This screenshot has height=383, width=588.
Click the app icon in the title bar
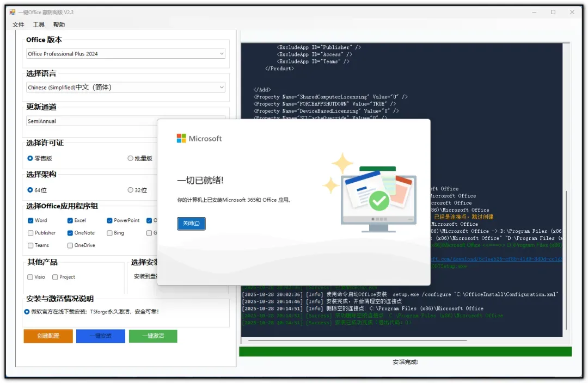[x=13, y=12]
